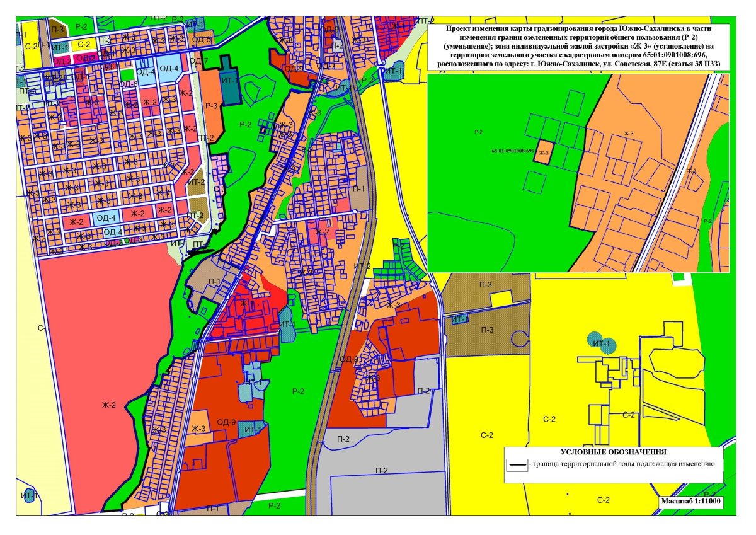Click cadastral number 65:01:0901008:696 in the inset

pyautogui.click(x=512, y=152)
